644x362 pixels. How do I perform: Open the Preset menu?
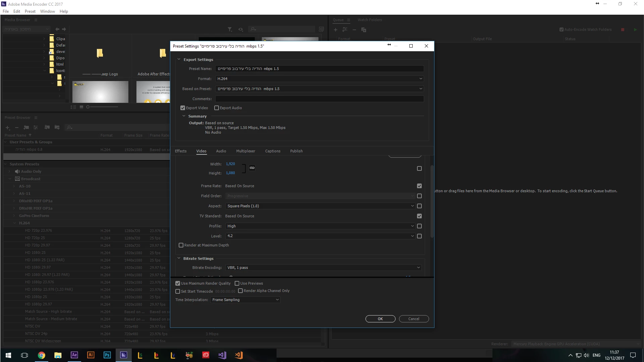pos(30,11)
